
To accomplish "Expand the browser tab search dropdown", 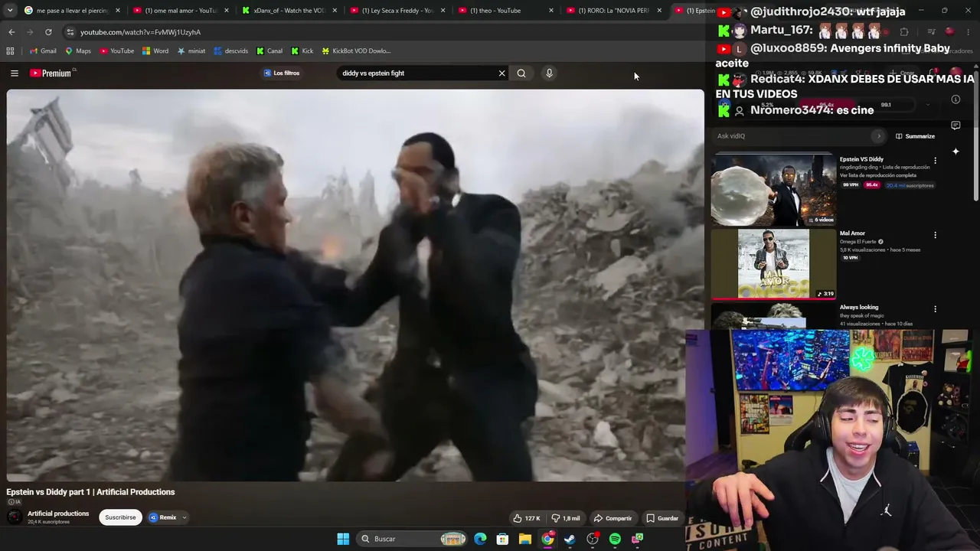I will coord(10,11).
